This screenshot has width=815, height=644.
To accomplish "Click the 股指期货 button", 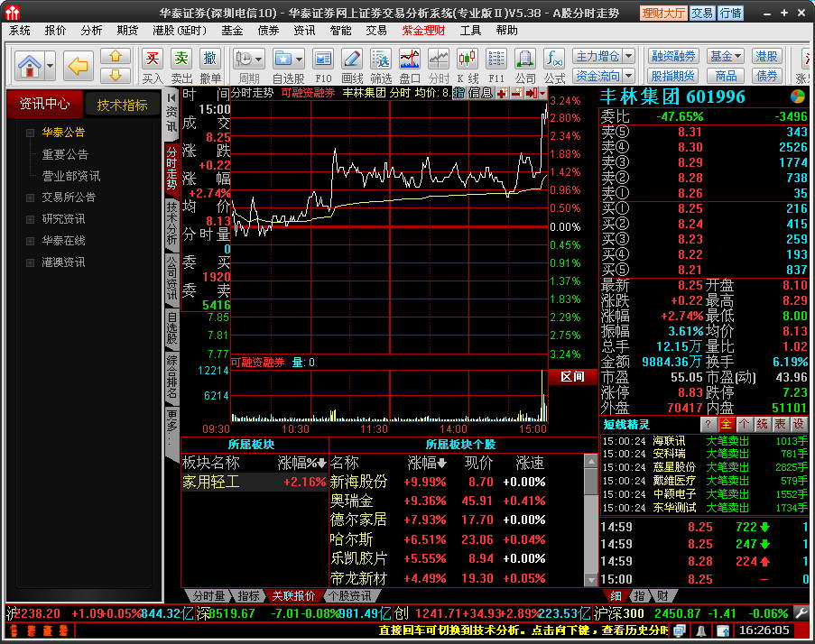I will point(673,76).
